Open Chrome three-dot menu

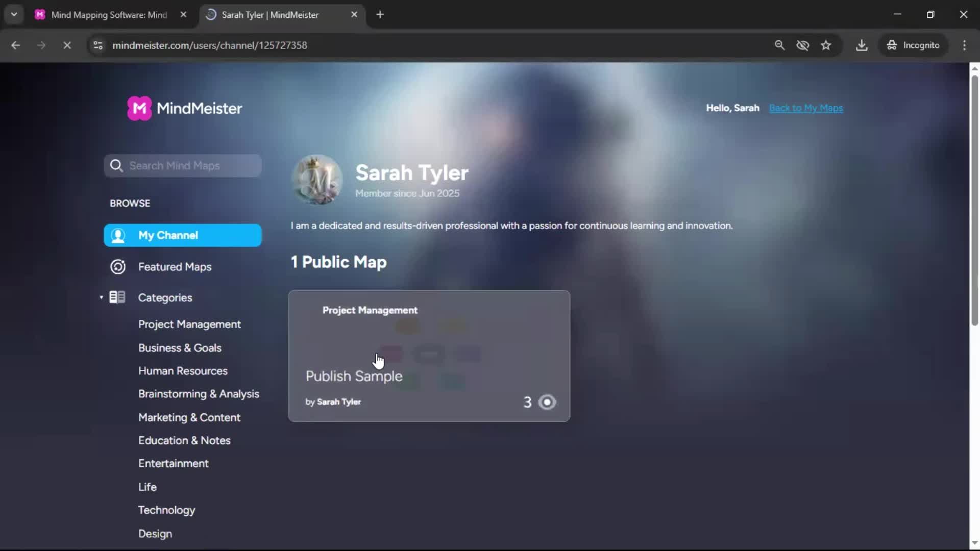964,45
